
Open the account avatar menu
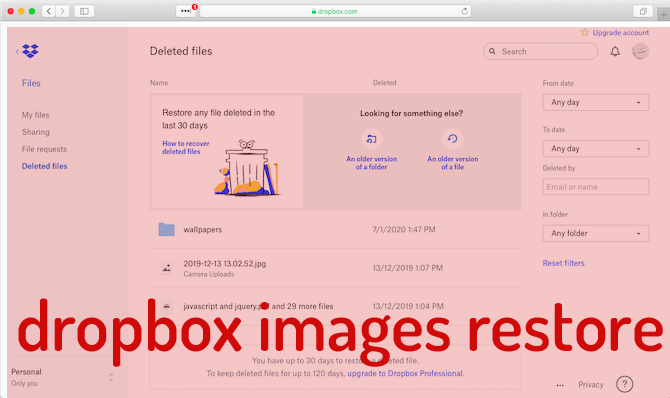coord(640,51)
